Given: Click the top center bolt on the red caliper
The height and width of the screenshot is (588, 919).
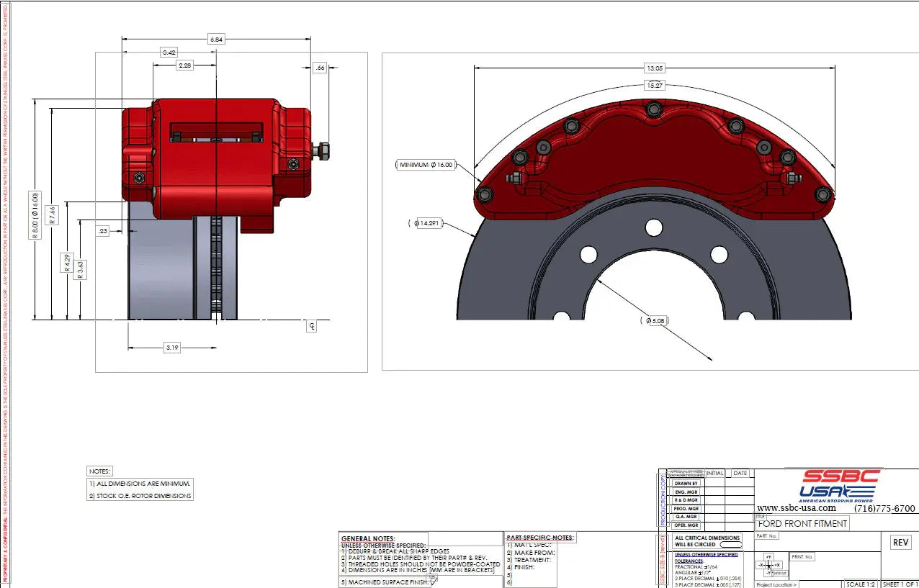Looking at the screenshot, I should click(x=653, y=109).
